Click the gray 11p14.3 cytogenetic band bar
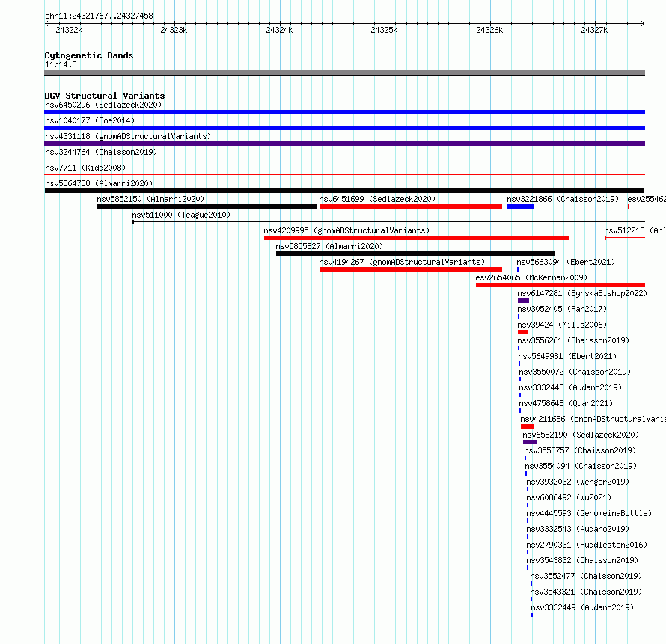 point(344,73)
